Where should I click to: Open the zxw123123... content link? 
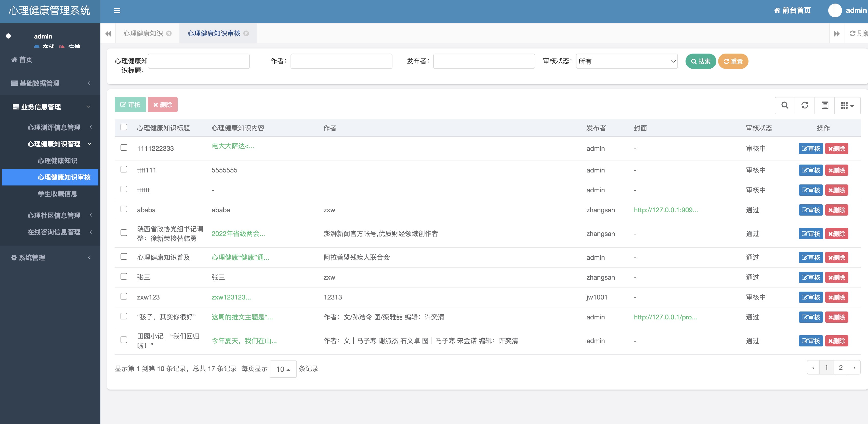(x=231, y=297)
